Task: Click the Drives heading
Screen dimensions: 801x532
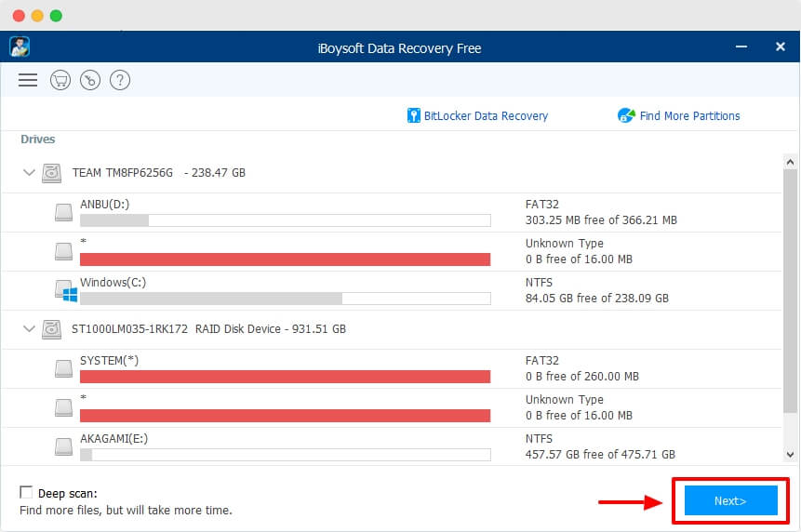Action: (x=38, y=140)
